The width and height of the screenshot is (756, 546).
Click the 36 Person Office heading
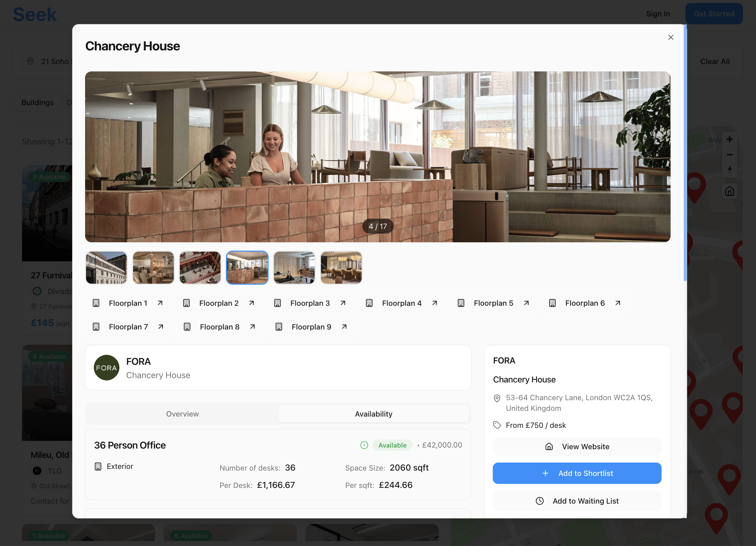click(130, 445)
